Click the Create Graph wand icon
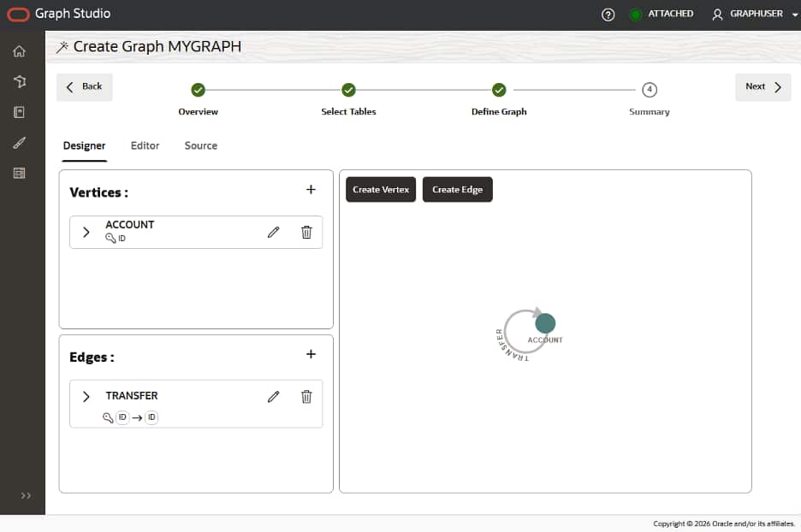The image size is (801, 532). click(x=62, y=47)
